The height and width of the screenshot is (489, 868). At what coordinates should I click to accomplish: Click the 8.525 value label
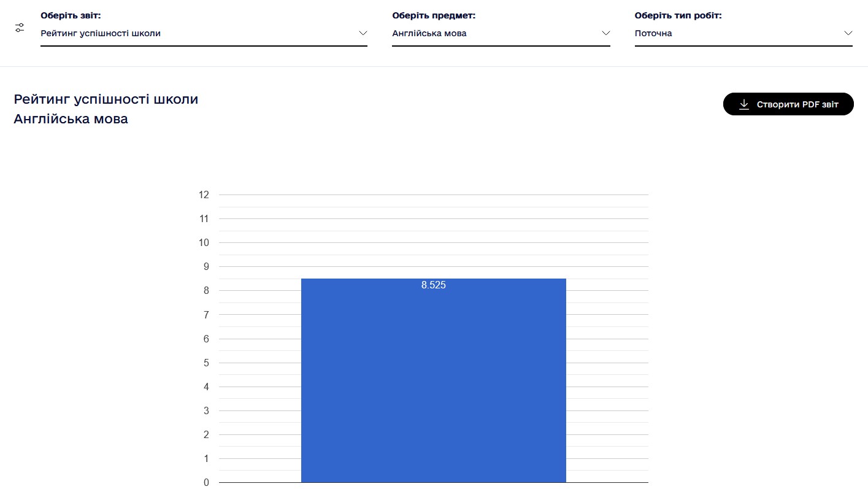coord(434,285)
